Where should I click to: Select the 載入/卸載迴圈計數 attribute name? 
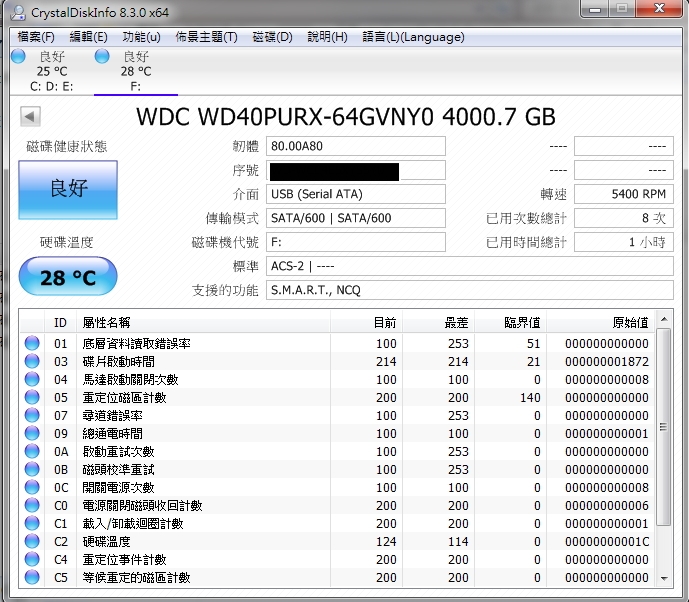(x=133, y=523)
